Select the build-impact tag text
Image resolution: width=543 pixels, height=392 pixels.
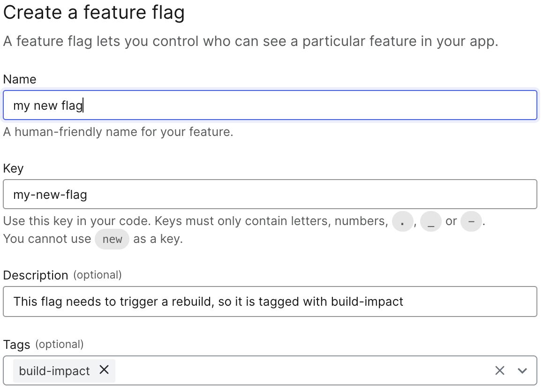(x=53, y=370)
